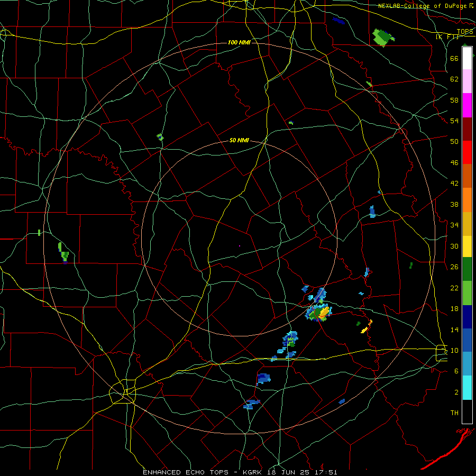This screenshot has width=476, height=476.
Task: Click the 22 legend value
Action: pyautogui.click(x=454, y=288)
